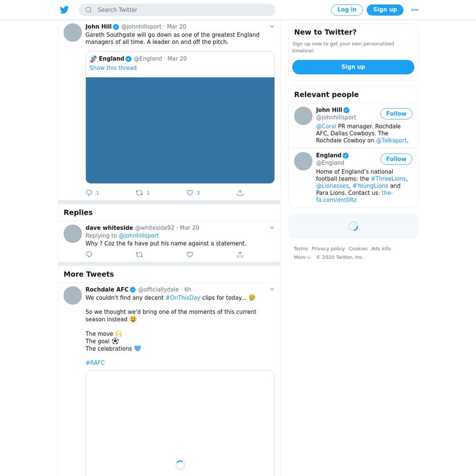Expand options chevron on dave whiteside's reply
Viewport: 476px width, 476px height.
click(272, 228)
